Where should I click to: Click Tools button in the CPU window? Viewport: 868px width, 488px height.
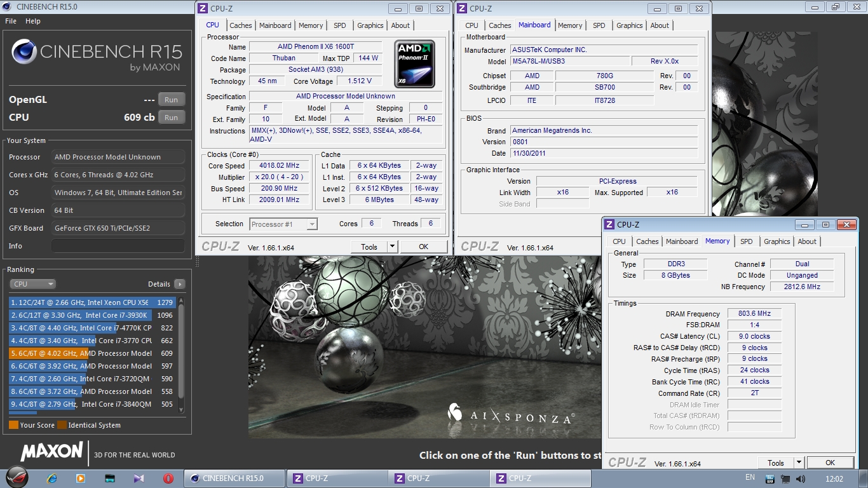point(369,247)
